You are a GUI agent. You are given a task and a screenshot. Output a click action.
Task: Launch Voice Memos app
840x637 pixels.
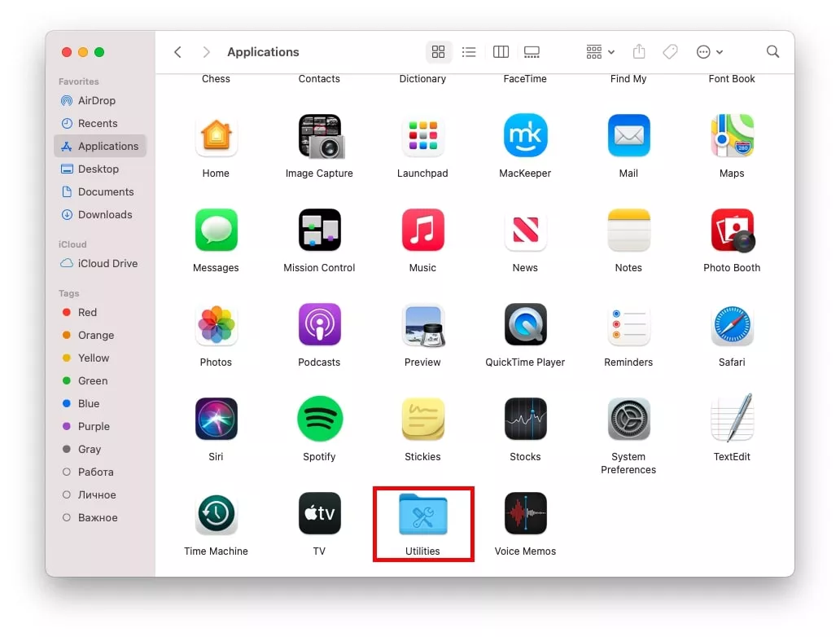[525, 514]
